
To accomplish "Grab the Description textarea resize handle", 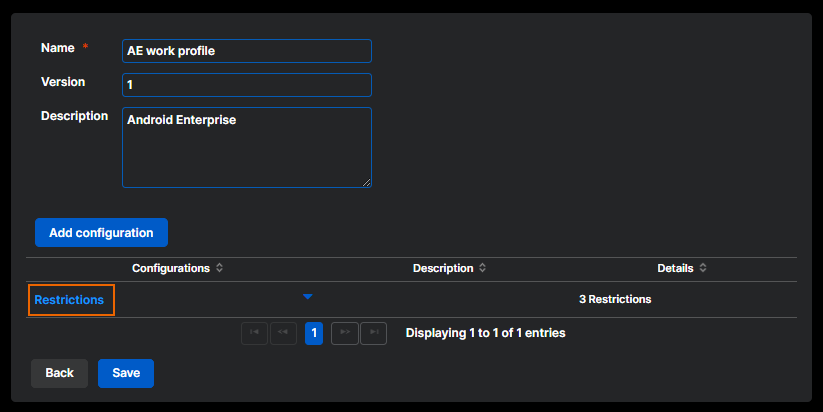I will coord(366,182).
